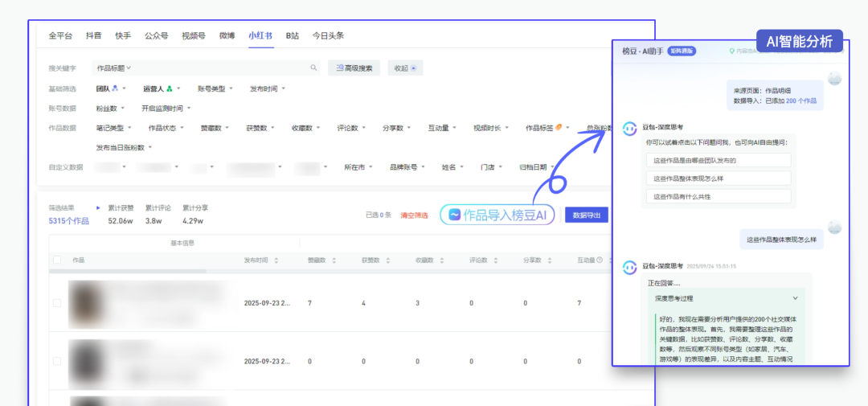The width and height of the screenshot is (868, 406).
Task: Open the 200 个作品 link in chat
Action: pos(801,100)
